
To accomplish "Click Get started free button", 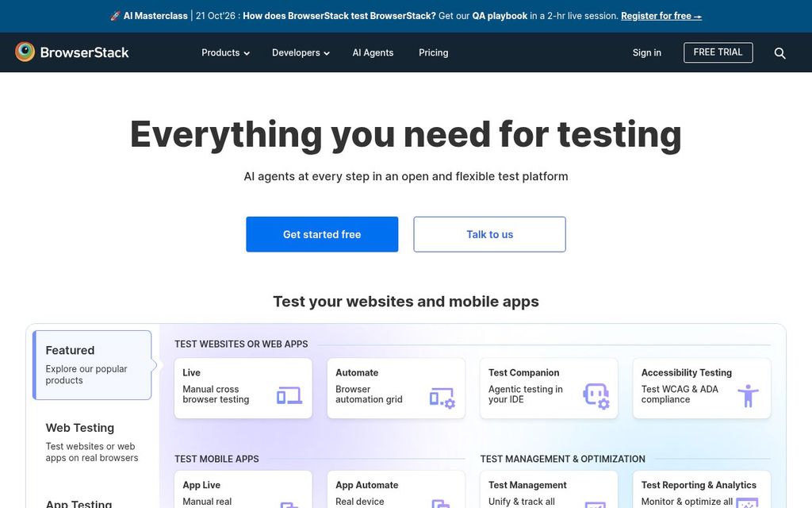I will pyautogui.click(x=322, y=234).
